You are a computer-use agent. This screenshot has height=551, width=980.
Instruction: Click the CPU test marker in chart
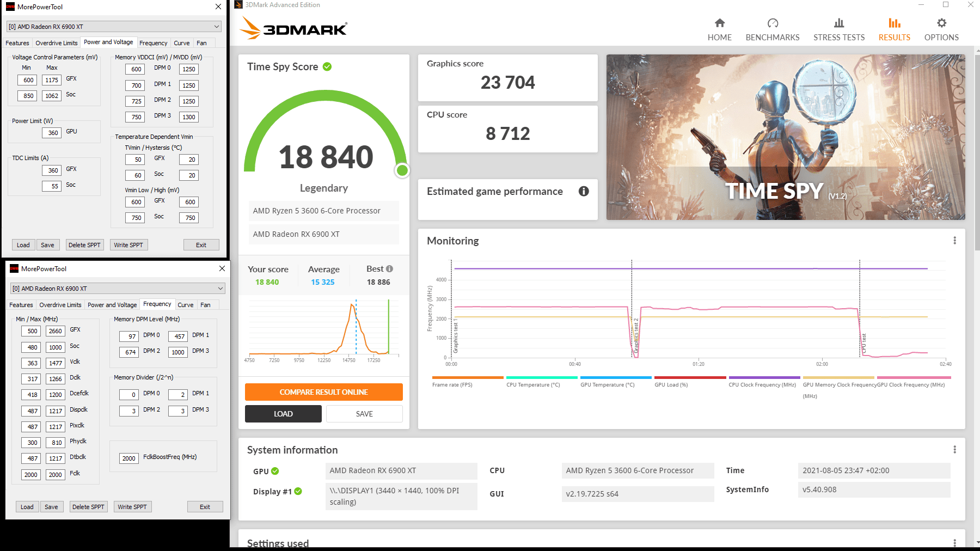(x=863, y=344)
